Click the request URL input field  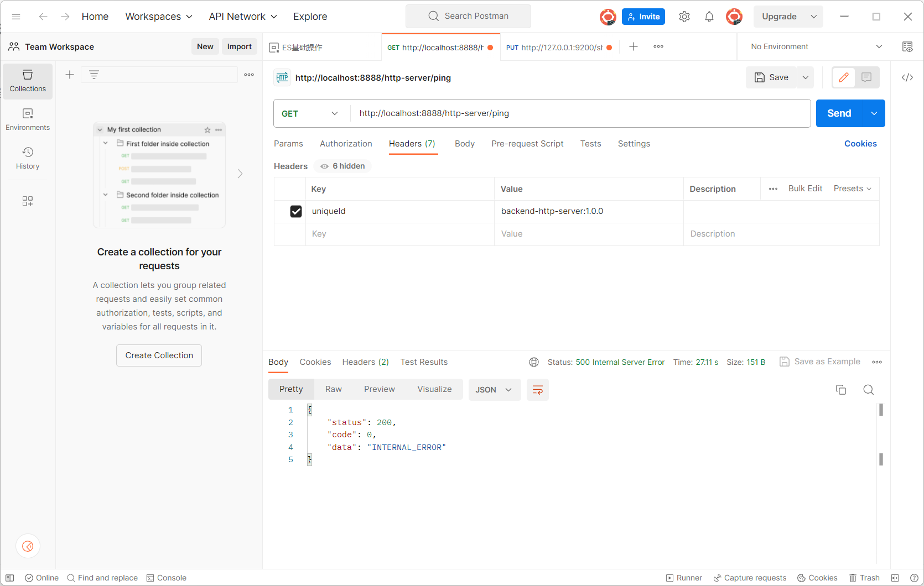coord(580,113)
